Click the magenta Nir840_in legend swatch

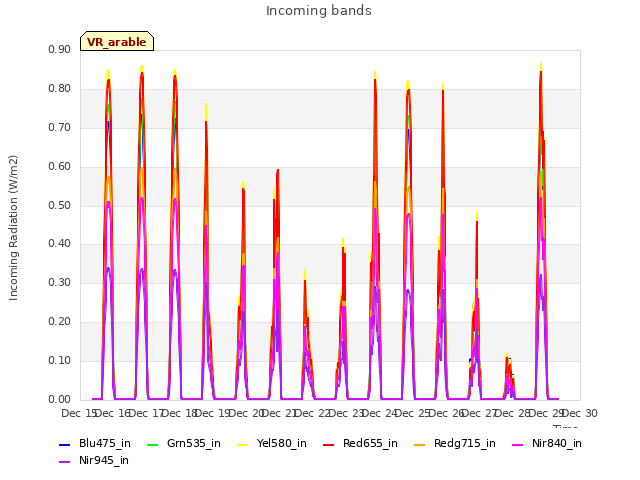pyautogui.click(x=518, y=444)
